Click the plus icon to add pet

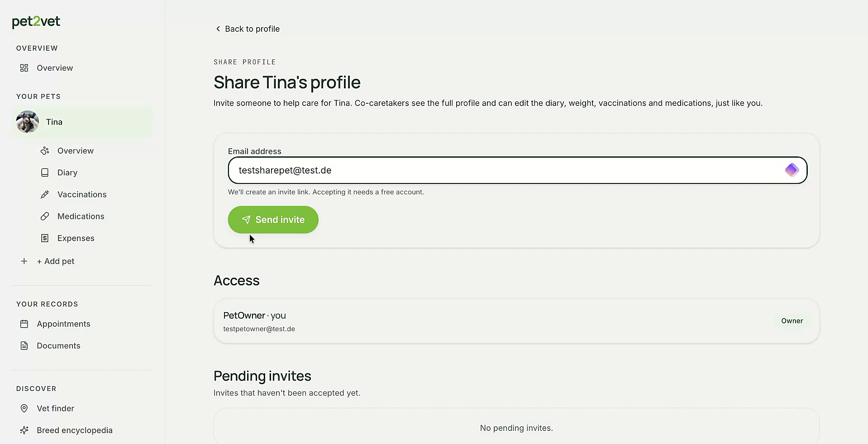tap(24, 261)
